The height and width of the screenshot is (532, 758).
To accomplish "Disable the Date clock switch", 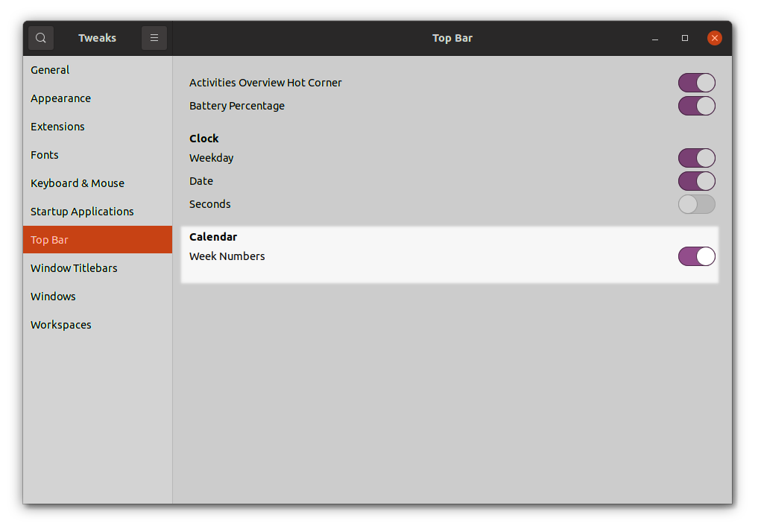I will (696, 181).
